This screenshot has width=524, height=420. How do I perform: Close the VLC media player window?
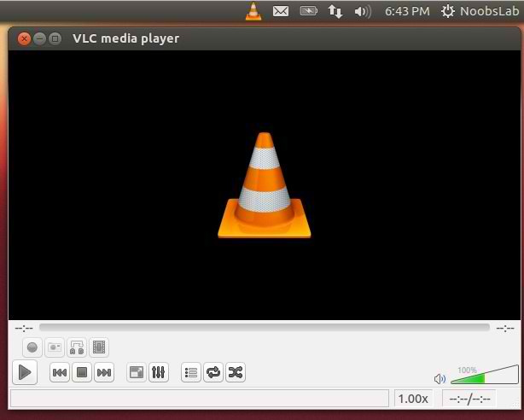(24, 38)
